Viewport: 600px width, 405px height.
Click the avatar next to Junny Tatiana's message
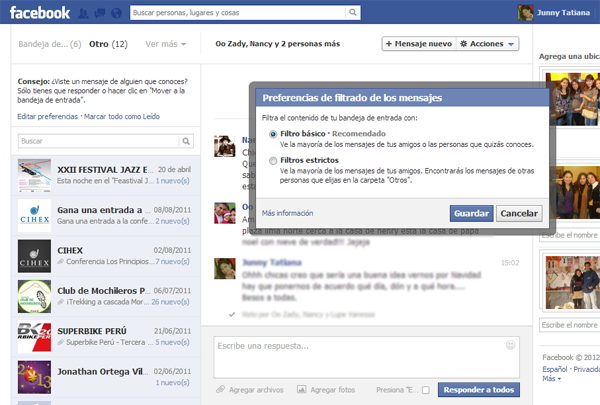(225, 269)
